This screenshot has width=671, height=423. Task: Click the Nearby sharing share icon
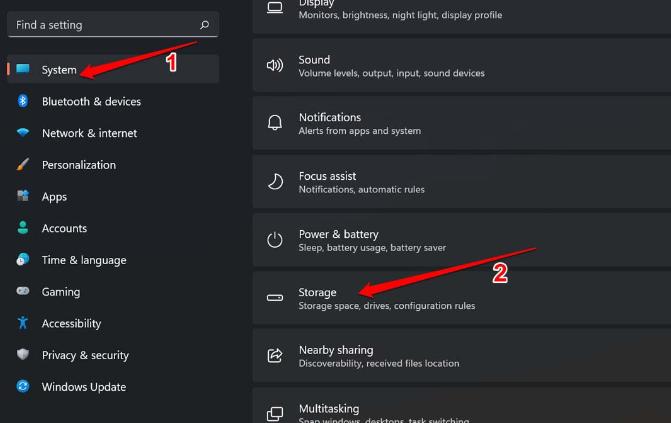coord(275,355)
